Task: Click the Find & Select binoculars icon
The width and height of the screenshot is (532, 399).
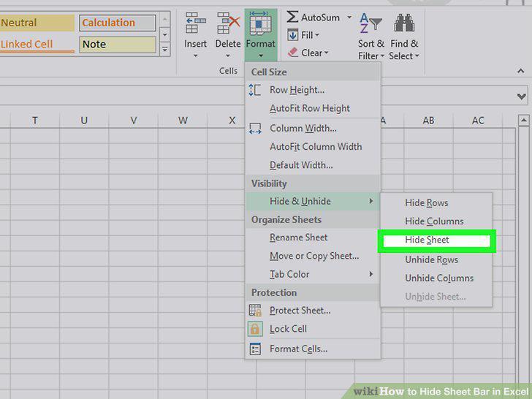Action: pos(404,23)
